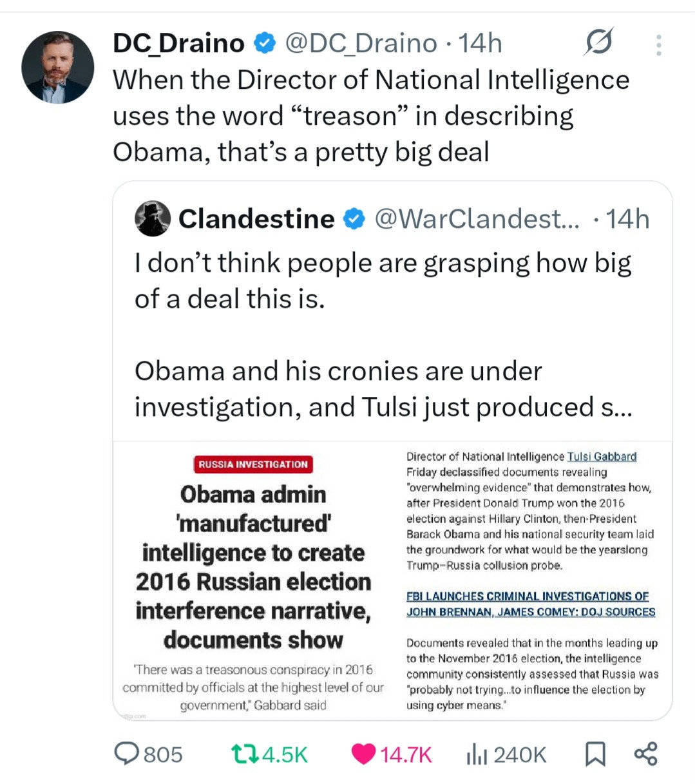Viewport: 695px width, 784px height.
Task: Click the red Russia Investigation tag
Action: click(x=253, y=464)
